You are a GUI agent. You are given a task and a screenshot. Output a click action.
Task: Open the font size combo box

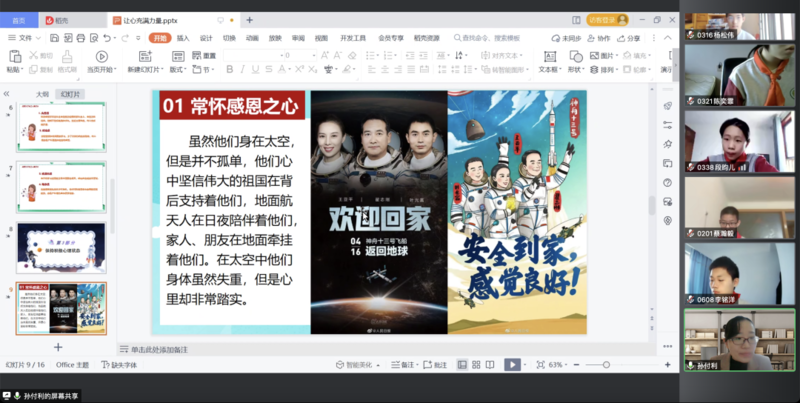tap(300, 55)
